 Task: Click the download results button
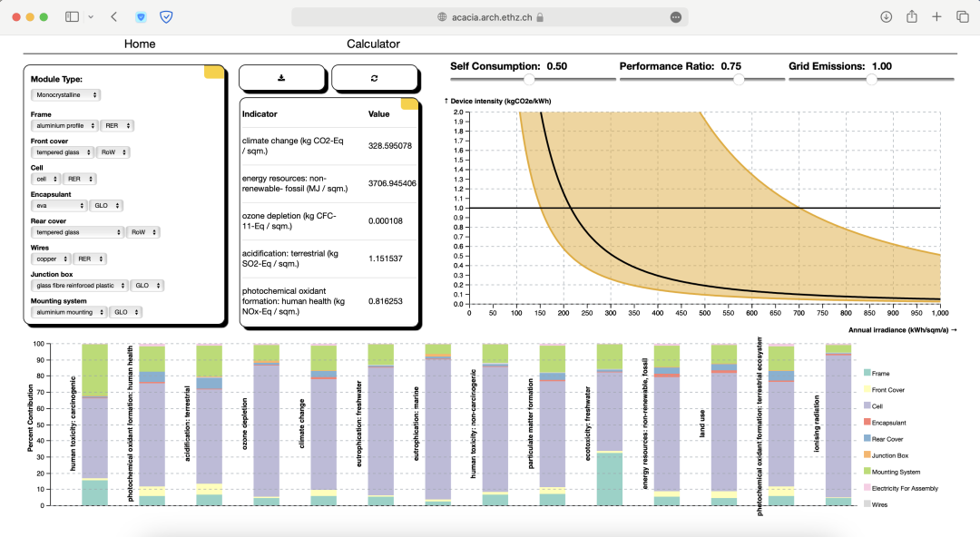click(x=281, y=78)
